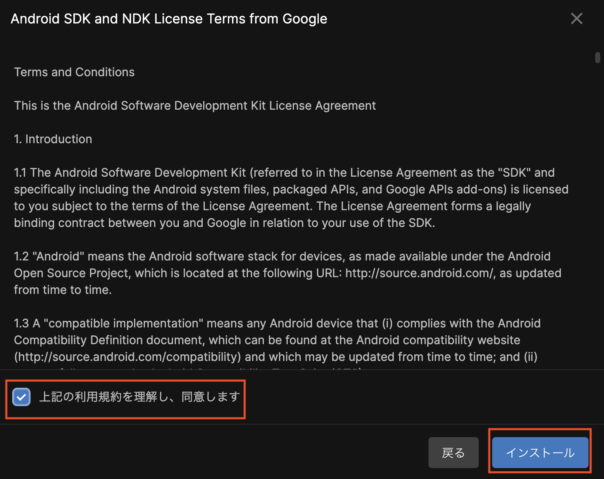Click the source.android.com/compatibility URL text
Image resolution: width=604 pixels, height=479 pixels.
pos(128,357)
